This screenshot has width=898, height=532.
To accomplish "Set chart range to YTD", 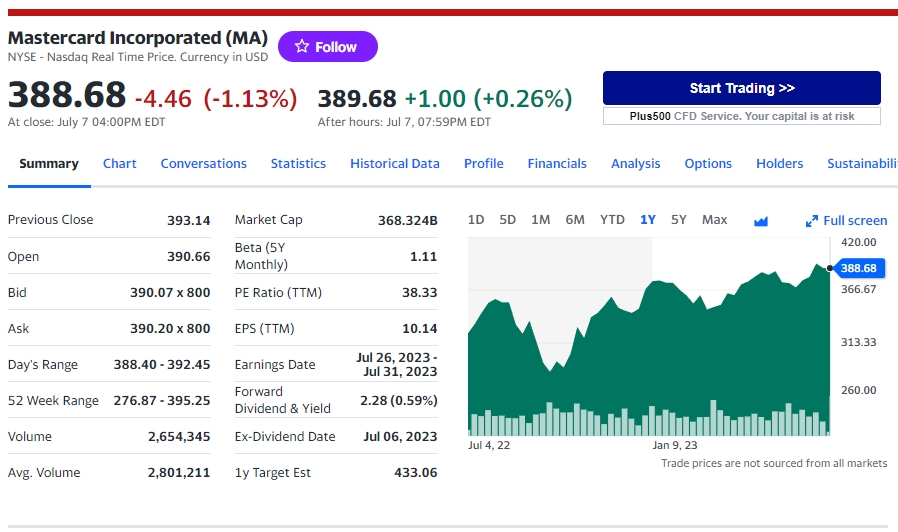I will 612,220.
